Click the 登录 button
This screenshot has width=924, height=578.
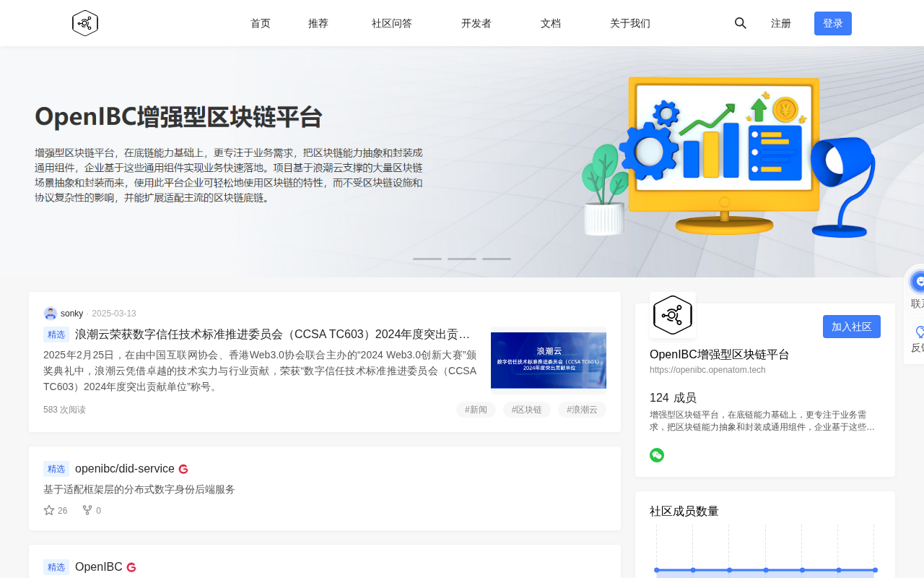pyautogui.click(x=832, y=23)
